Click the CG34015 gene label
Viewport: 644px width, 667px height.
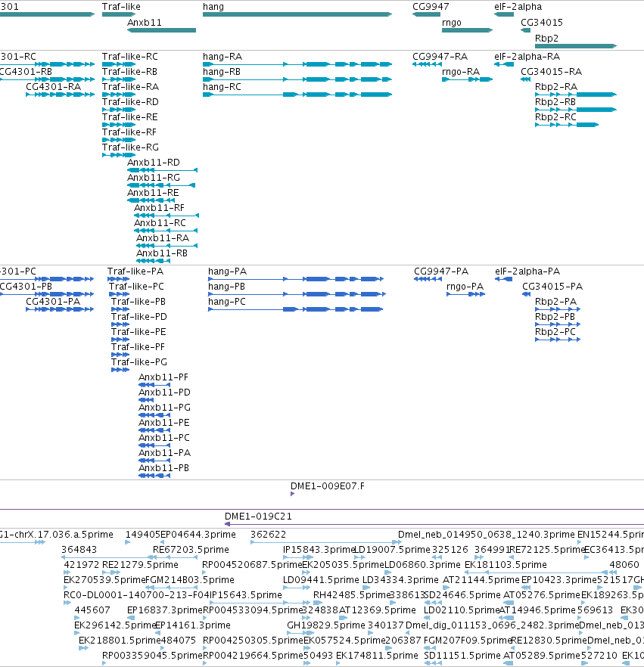[542, 22]
